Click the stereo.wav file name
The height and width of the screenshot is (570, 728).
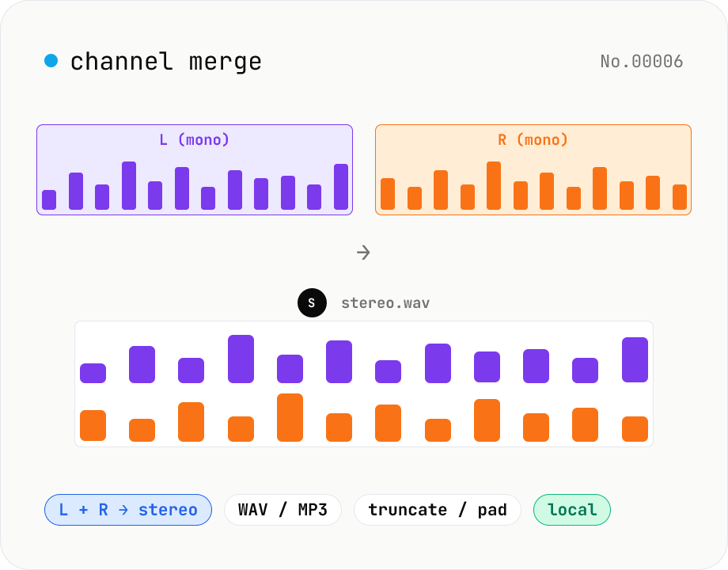point(385,303)
